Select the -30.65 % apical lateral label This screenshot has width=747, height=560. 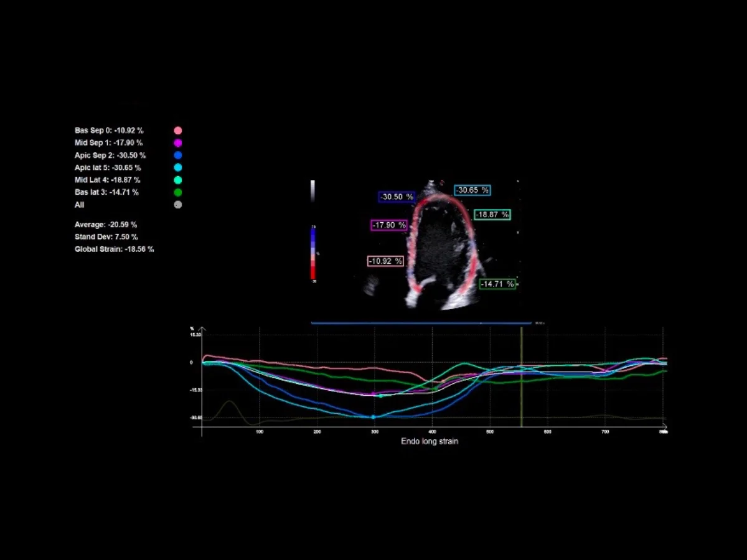click(472, 190)
